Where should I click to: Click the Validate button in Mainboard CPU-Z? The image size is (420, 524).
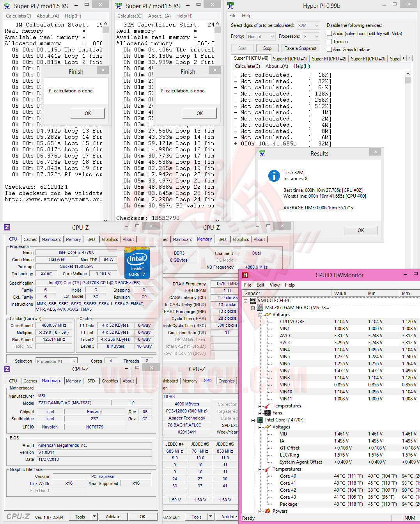113,517
